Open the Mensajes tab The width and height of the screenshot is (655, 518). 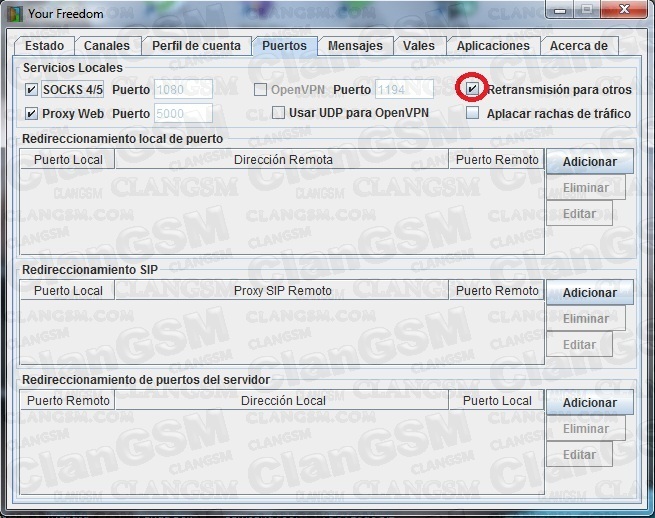(x=355, y=46)
